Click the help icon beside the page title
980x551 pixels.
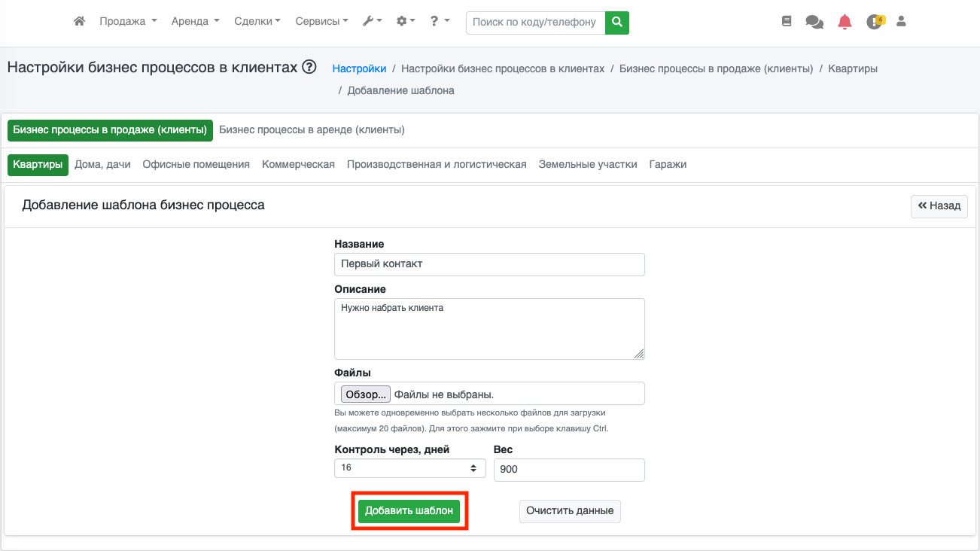pyautogui.click(x=309, y=68)
